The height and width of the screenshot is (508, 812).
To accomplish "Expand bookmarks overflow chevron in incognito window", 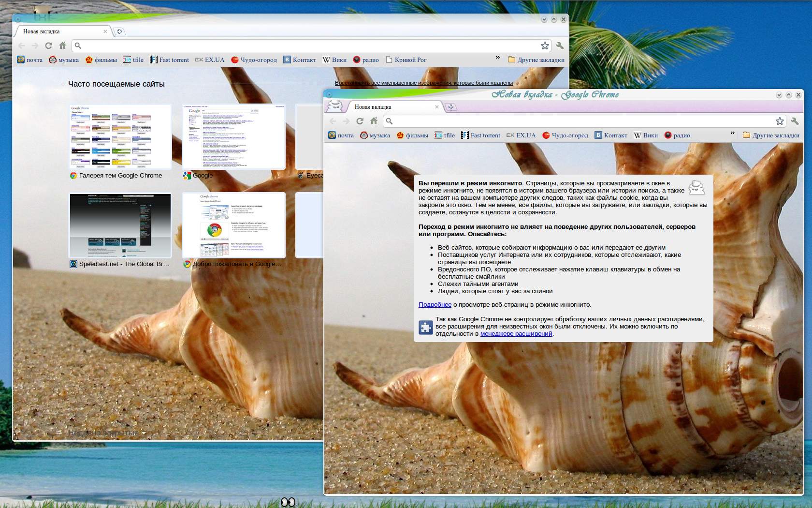I will pyautogui.click(x=732, y=133).
